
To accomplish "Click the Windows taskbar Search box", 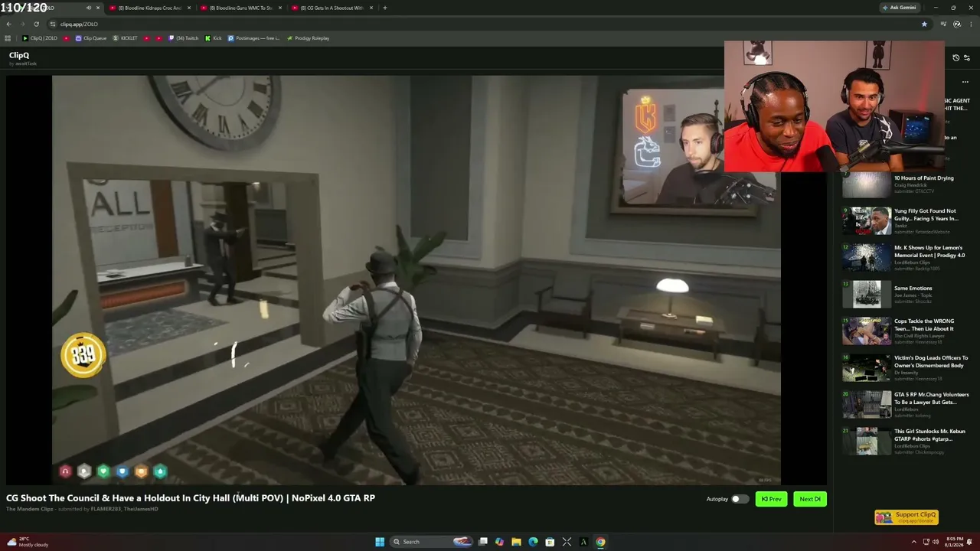I will 430,542.
